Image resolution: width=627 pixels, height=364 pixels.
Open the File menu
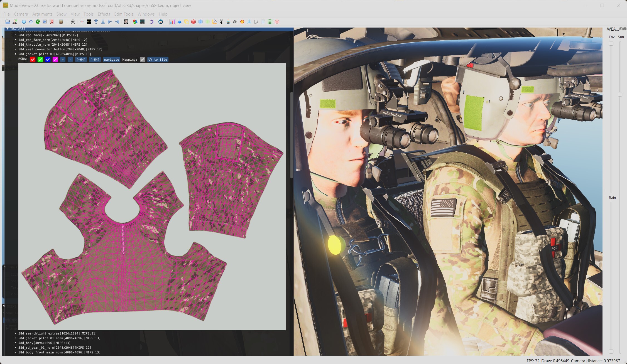pos(6,14)
